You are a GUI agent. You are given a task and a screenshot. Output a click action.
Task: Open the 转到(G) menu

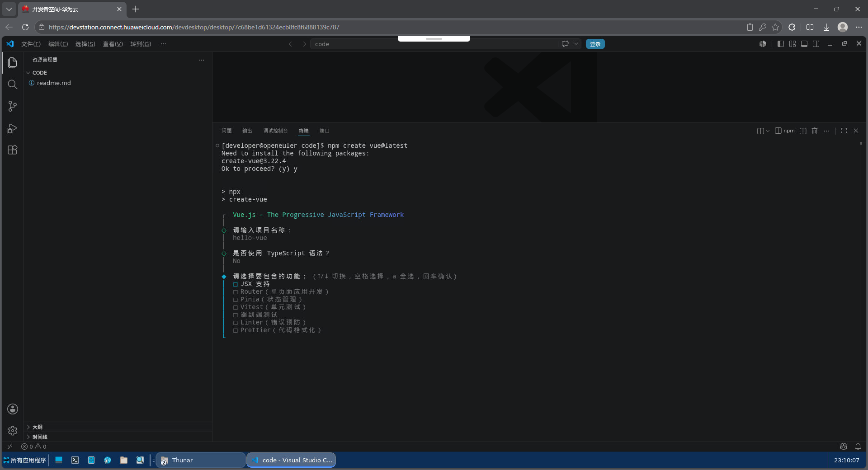pyautogui.click(x=141, y=44)
